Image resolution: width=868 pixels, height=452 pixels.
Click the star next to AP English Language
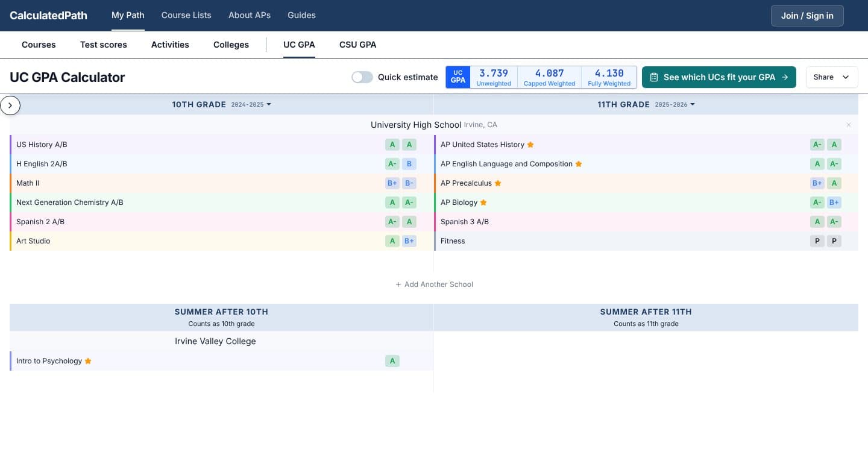(x=579, y=164)
